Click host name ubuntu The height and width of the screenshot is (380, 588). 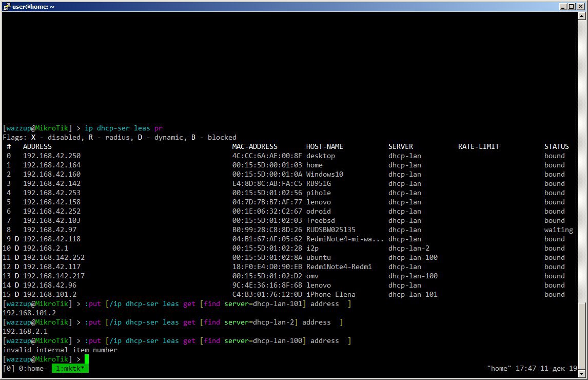pyautogui.click(x=319, y=257)
